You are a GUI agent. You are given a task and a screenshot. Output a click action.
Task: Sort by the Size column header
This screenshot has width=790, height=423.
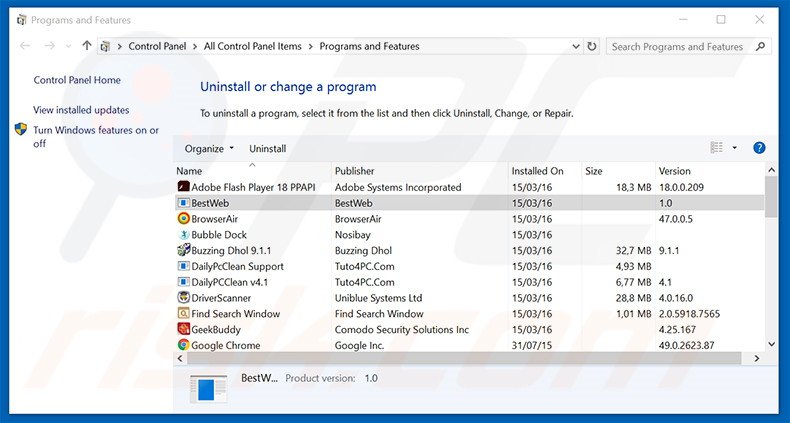pyautogui.click(x=618, y=171)
